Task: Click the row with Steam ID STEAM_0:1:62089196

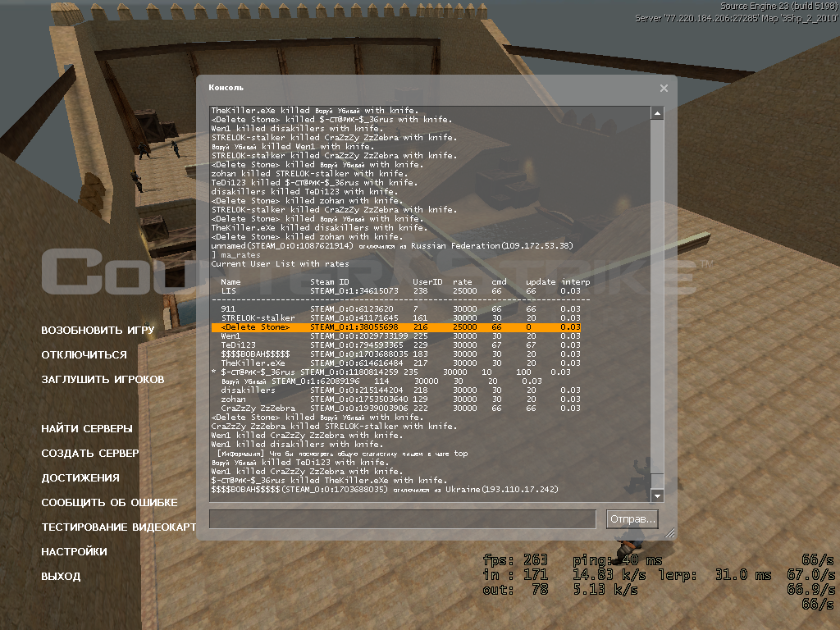Action: pyautogui.click(x=381, y=381)
